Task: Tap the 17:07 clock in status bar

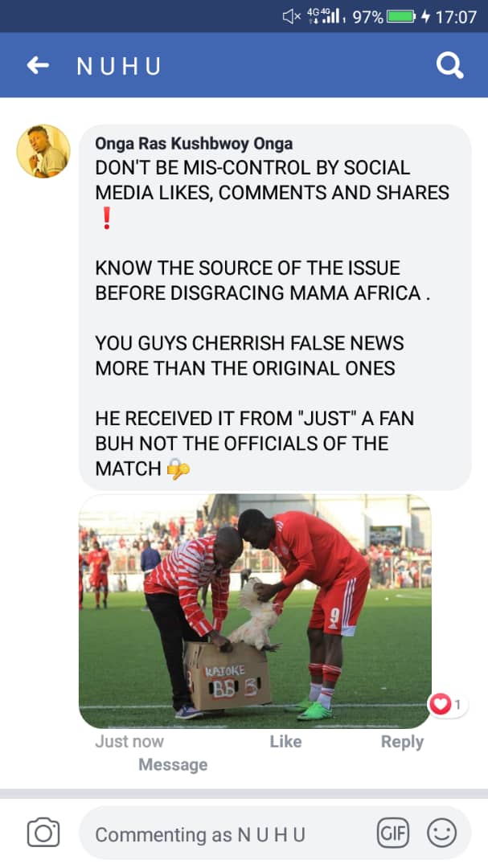Action: pos(455,17)
